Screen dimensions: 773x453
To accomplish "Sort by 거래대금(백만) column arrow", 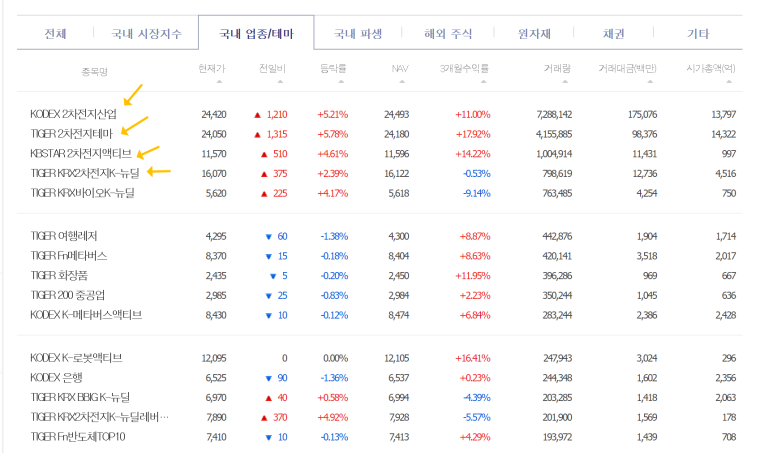I will [650, 82].
